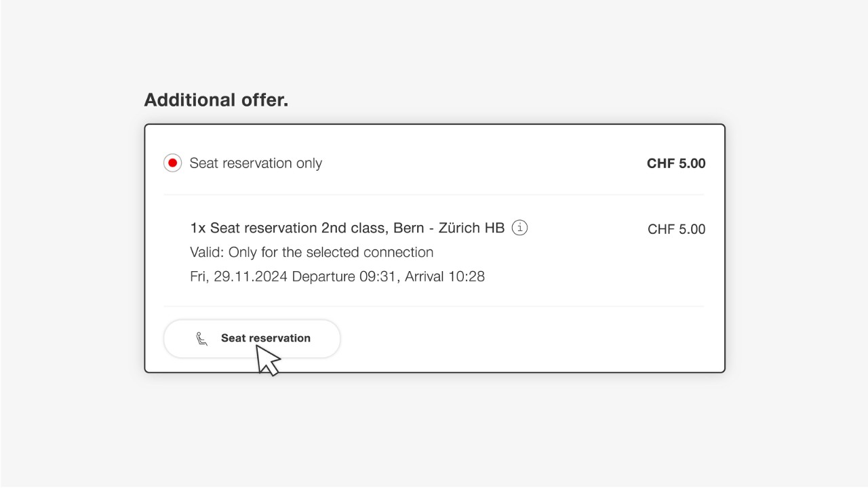Click the seat icon inside the Seat reservation button
The image size is (868, 488).
[201, 338]
